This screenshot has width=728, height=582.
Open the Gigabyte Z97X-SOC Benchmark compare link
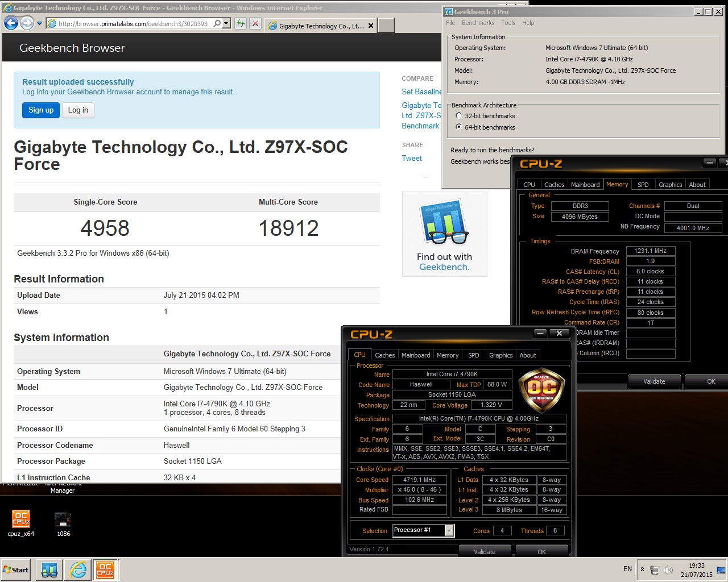(x=421, y=115)
